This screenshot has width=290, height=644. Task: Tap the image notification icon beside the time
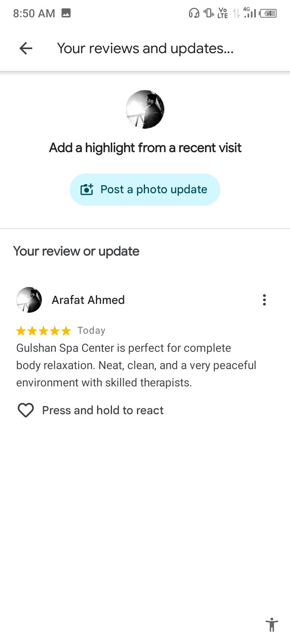[x=66, y=13]
